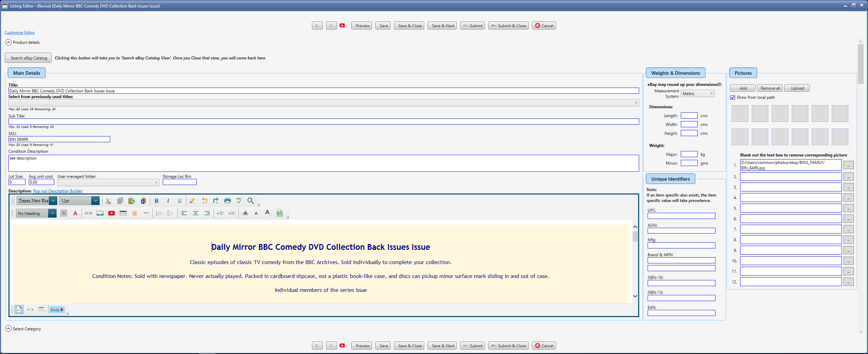The height and width of the screenshot is (354, 868).
Task: Click the Customize Editor link
Action: click(x=20, y=33)
